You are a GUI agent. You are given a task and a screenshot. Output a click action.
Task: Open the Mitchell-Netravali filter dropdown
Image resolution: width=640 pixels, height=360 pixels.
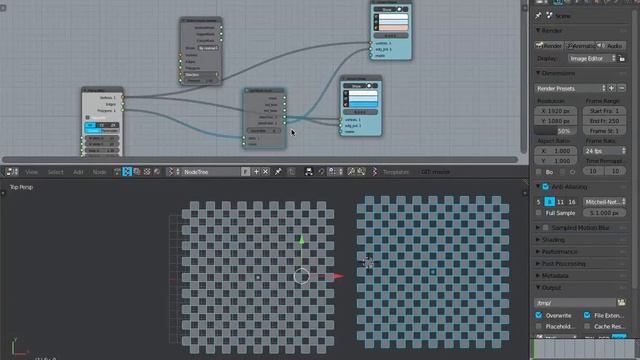[x=604, y=202]
